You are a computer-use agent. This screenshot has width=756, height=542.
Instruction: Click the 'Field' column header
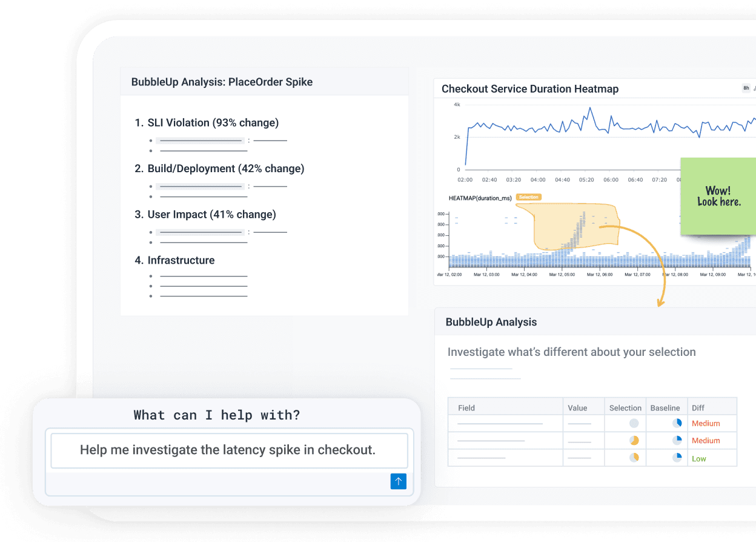466,408
